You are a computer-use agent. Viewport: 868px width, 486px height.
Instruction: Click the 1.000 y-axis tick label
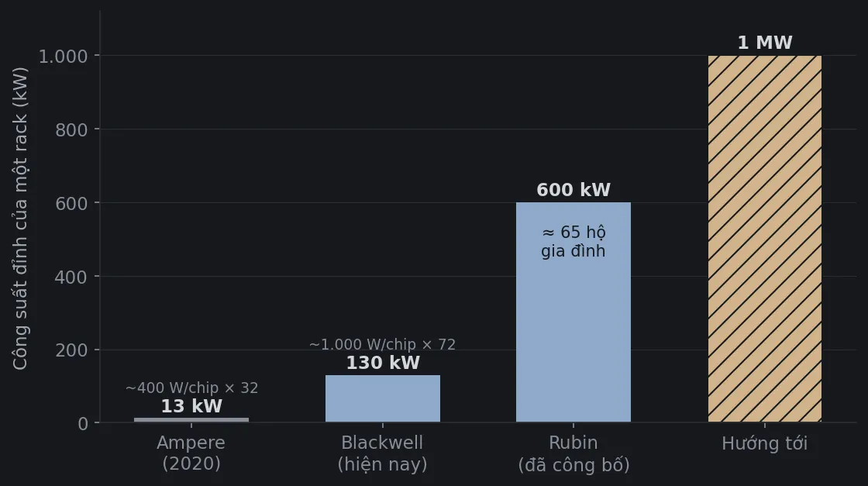[63, 57]
